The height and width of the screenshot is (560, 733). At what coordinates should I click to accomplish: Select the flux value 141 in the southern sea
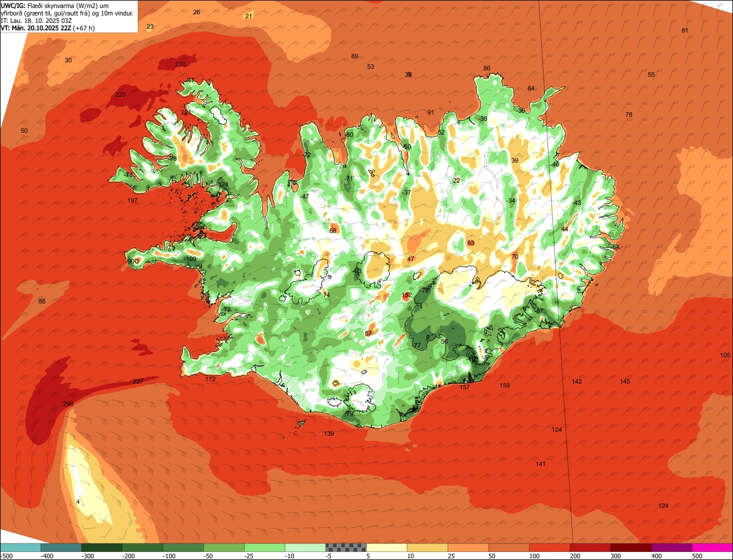pyautogui.click(x=541, y=464)
